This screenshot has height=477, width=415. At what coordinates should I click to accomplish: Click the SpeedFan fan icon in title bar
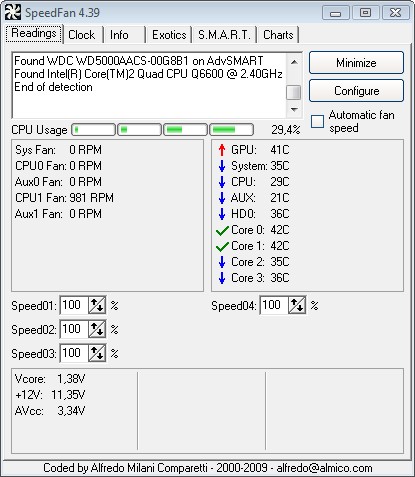pyautogui.click(x=13, y=13)
